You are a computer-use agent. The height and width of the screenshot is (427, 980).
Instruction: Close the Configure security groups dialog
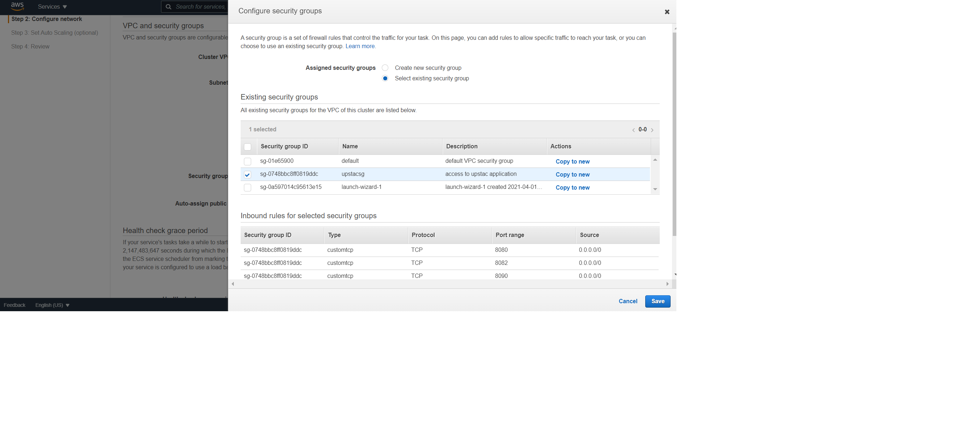(x=667, y=12)
